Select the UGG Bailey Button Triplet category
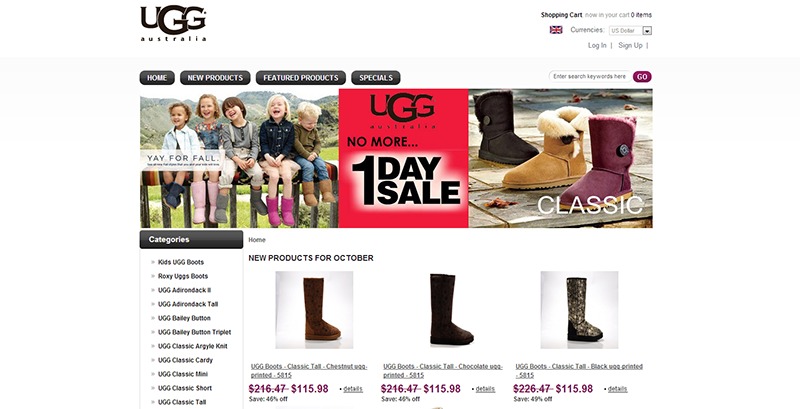This screenshot has width=800, height=409. point(194,332)
